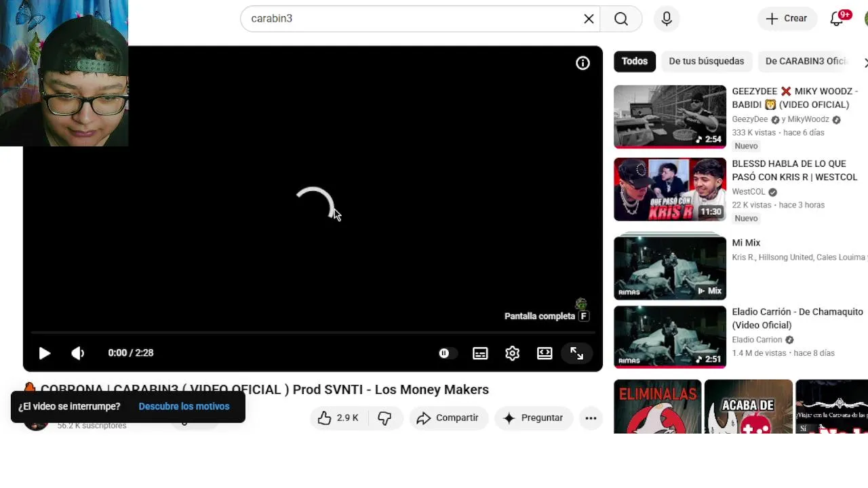Enter full screen mode
This screenshot has height=488, width=868.
pyautogui.click(x=577, y=353)
